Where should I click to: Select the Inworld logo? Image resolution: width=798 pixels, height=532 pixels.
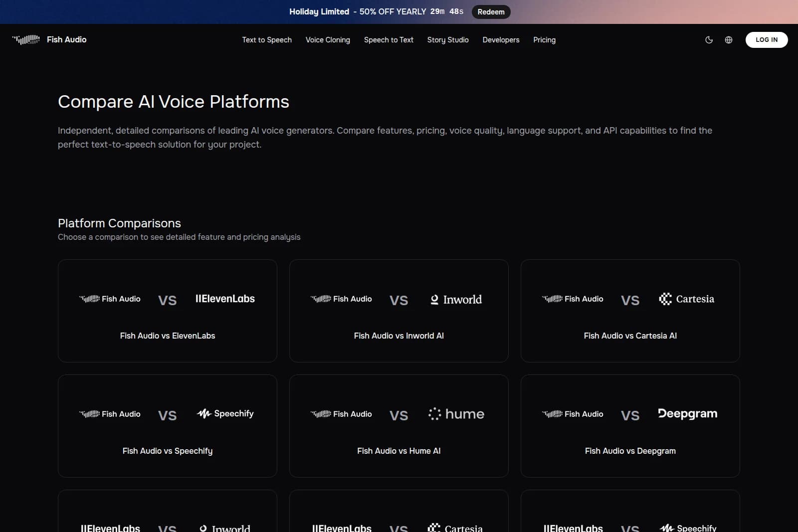(x=455, y=299)
